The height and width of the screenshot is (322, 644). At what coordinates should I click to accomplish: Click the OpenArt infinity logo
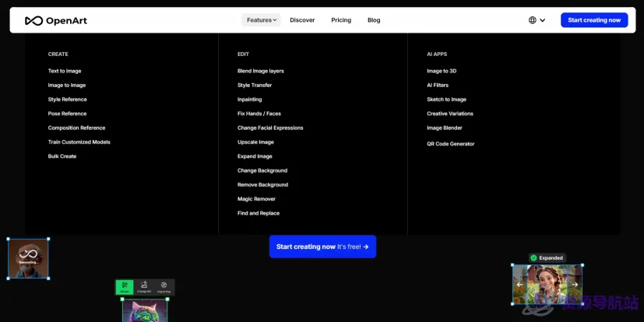pos(33,20)
